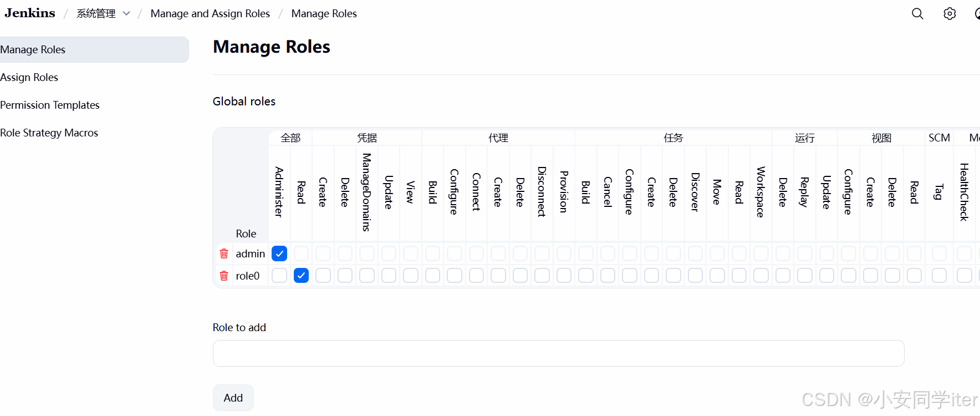Open Assign Roles in the sidebar

(29, 77)
